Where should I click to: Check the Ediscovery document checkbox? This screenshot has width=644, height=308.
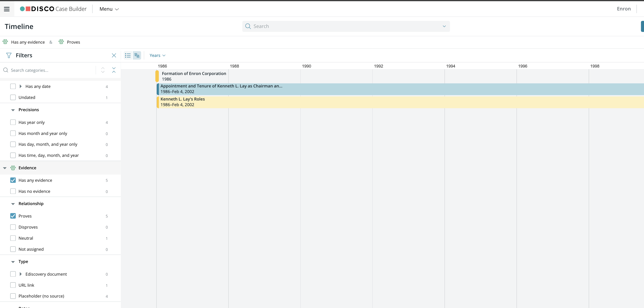(x=13, y=274)
